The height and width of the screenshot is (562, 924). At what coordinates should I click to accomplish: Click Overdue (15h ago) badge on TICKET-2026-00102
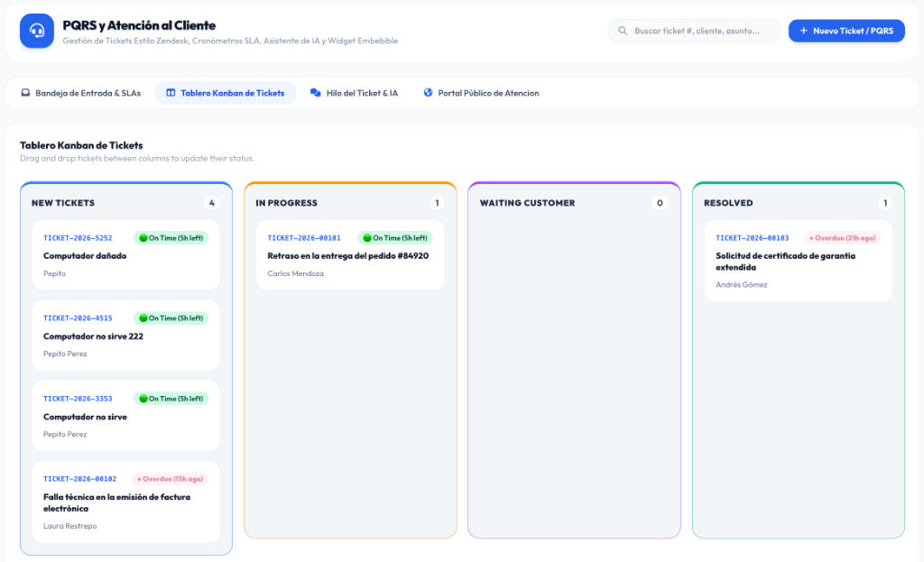click(x=171, y=479)
